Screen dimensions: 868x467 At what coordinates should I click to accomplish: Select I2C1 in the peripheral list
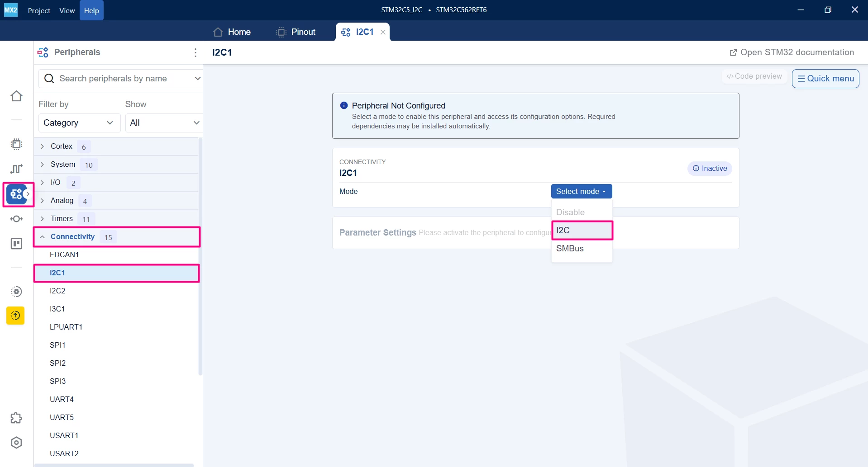tap(116, 273)
